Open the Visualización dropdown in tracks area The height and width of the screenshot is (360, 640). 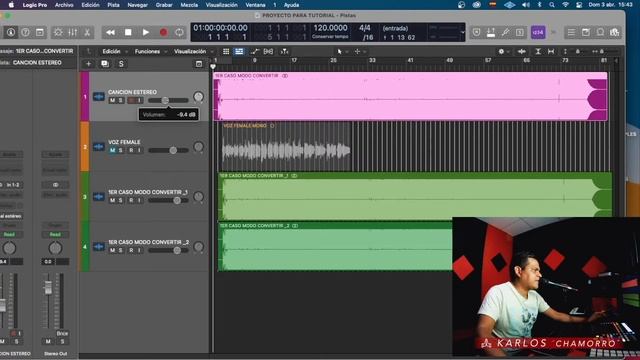click(x=193, y=51)
